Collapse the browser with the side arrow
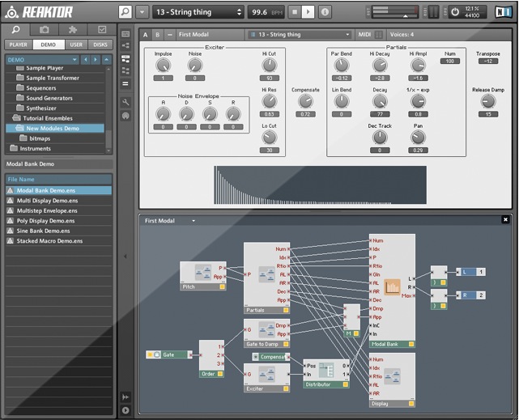This screenshot has height=420, width=519. pos(125,257)
